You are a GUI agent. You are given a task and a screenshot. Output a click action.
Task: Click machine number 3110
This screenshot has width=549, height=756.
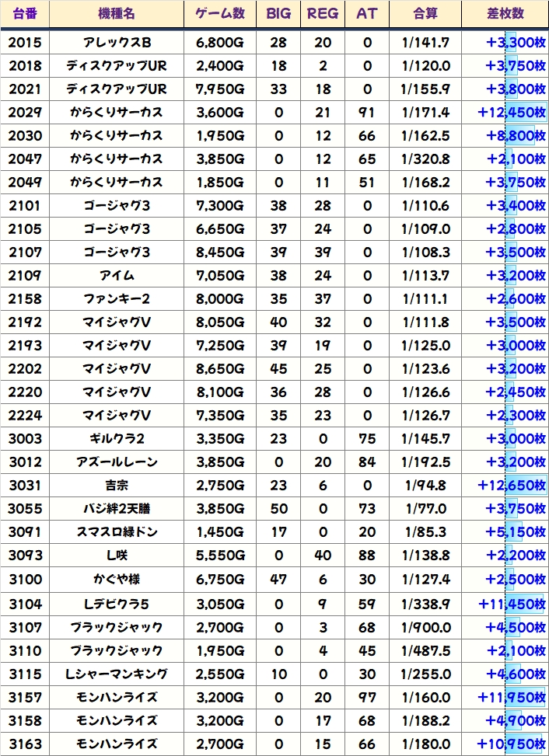pos(25,650)
